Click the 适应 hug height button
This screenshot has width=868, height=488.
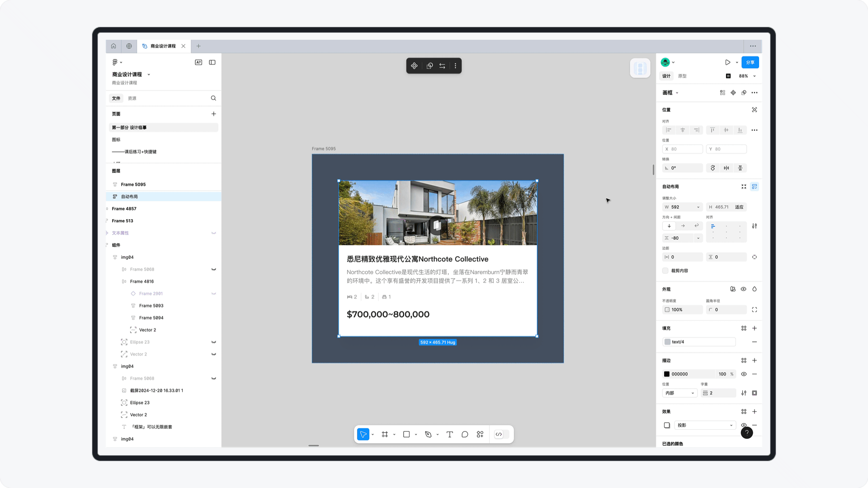click(739, 207)
